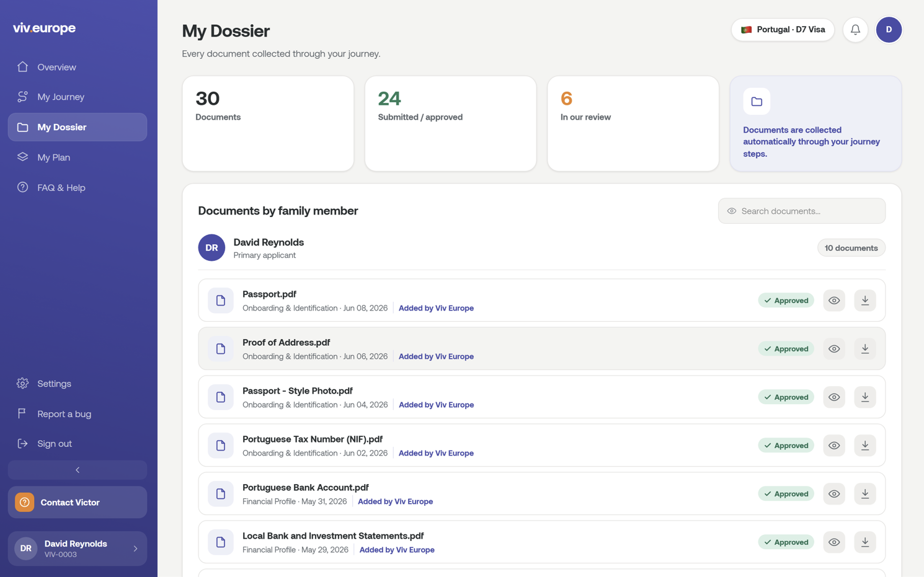This screenshot has width=924, height=577.
Task: Download Portuguese Tax Number (NIF).pdf
Action: [865, 446]
